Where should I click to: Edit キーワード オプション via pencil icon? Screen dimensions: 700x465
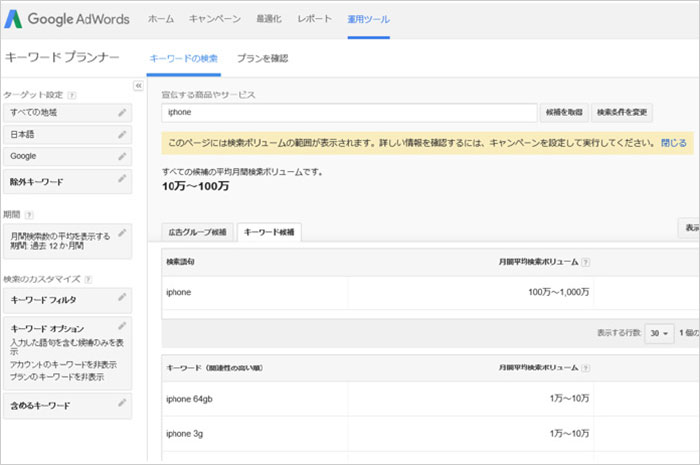coord(121,326)
